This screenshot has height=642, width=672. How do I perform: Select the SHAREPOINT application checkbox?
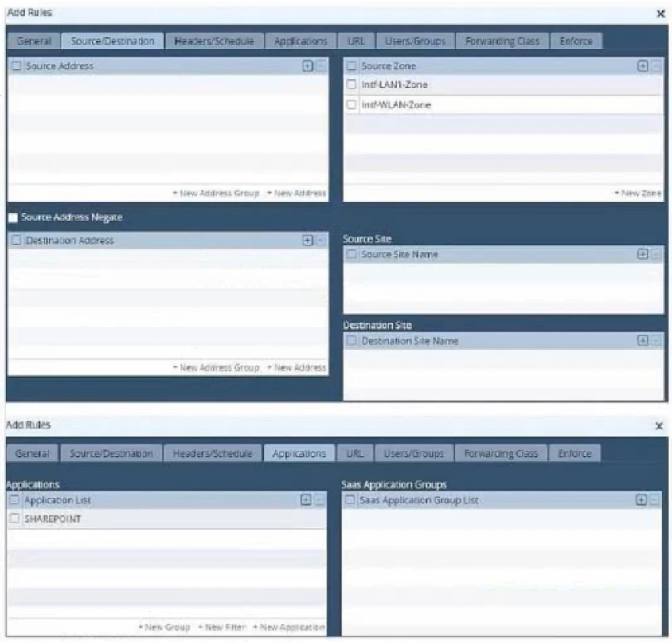point(14,519)
